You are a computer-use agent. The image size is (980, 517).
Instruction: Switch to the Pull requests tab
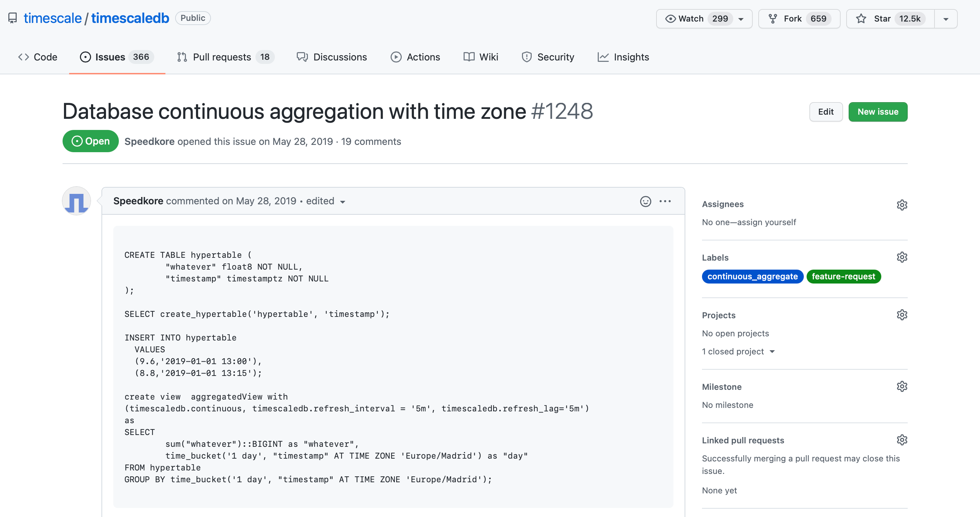[225, 57]
